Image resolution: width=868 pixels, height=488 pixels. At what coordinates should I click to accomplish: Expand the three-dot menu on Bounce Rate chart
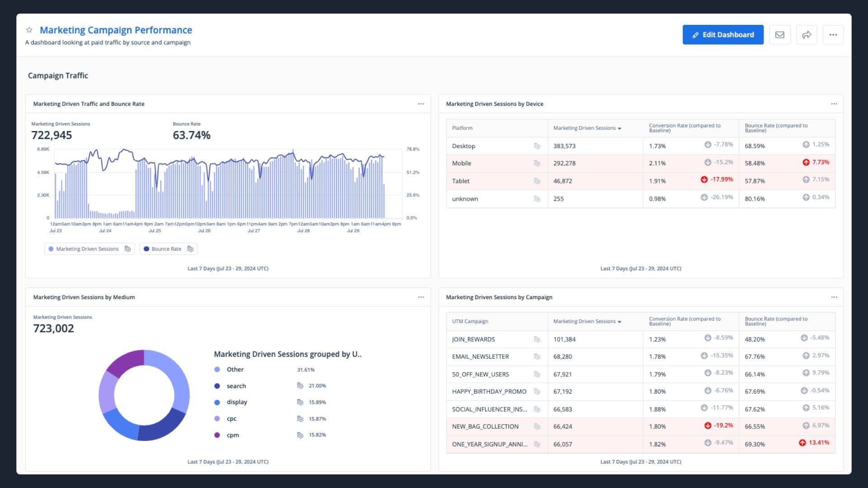421,103
